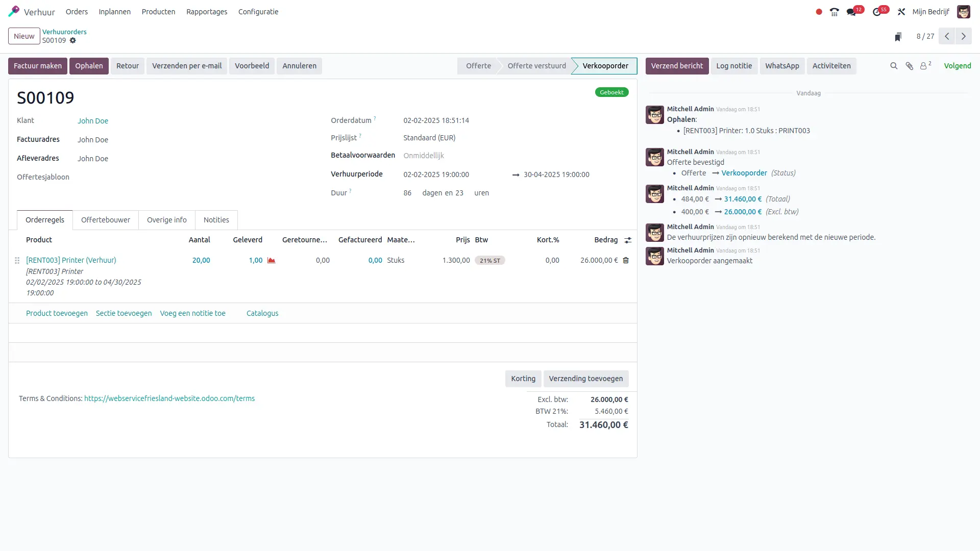Expand the drag handle on order line

17,260
